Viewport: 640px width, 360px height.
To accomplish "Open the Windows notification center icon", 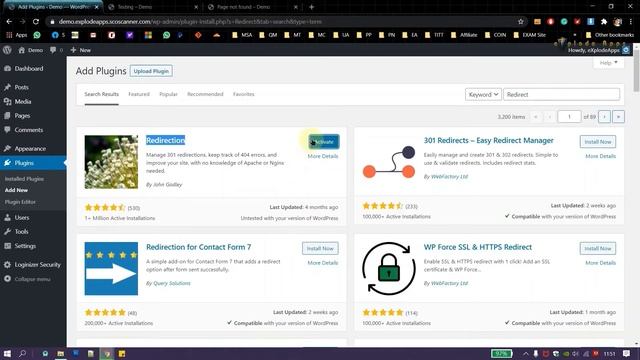I will pos(627,353).
